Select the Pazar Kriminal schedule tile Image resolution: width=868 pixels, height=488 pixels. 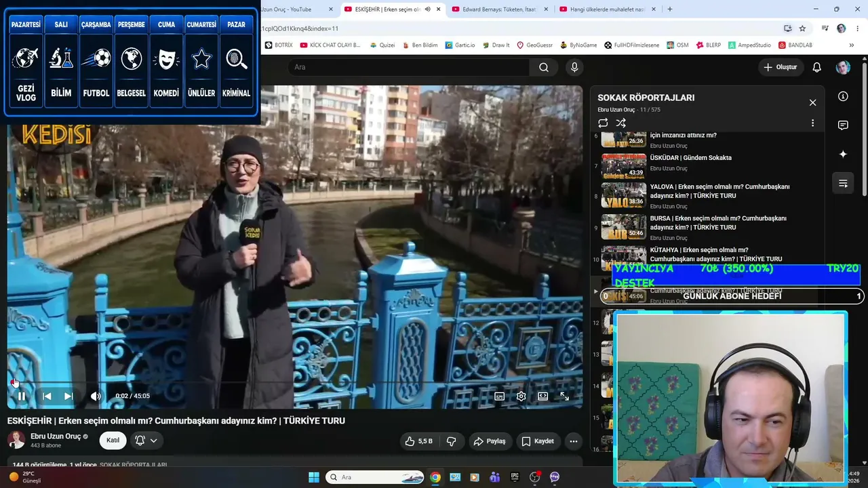point(237,62)
